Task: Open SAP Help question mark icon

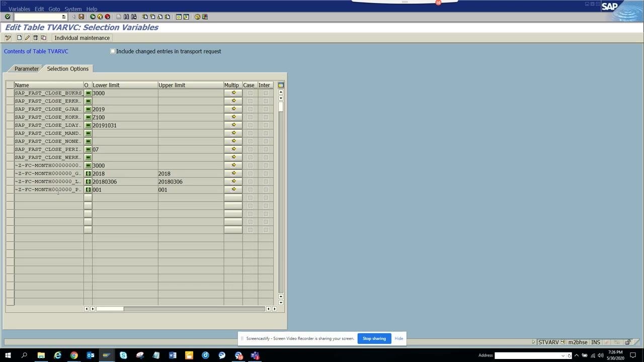Action: (x=197, y=17)
